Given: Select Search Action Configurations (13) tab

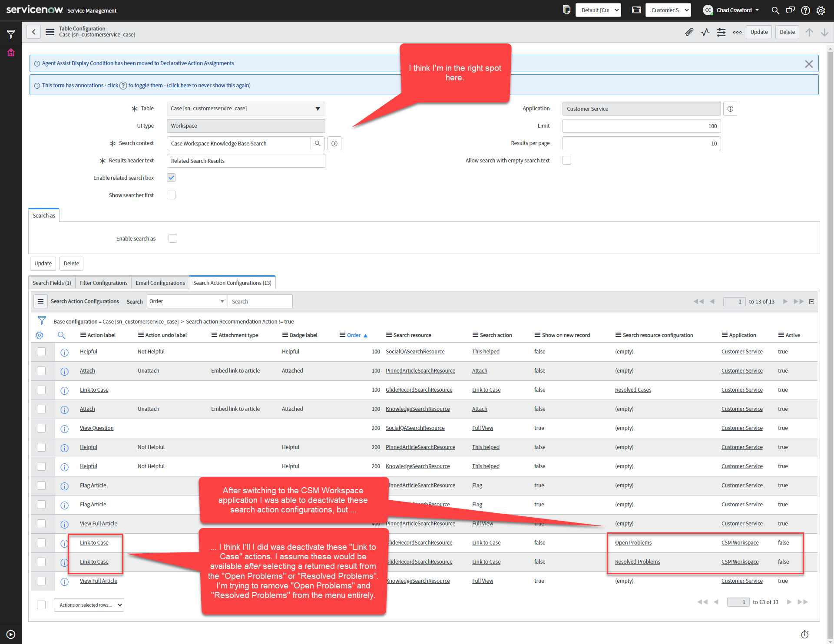Looking at the screenshot, I should 232,283.
